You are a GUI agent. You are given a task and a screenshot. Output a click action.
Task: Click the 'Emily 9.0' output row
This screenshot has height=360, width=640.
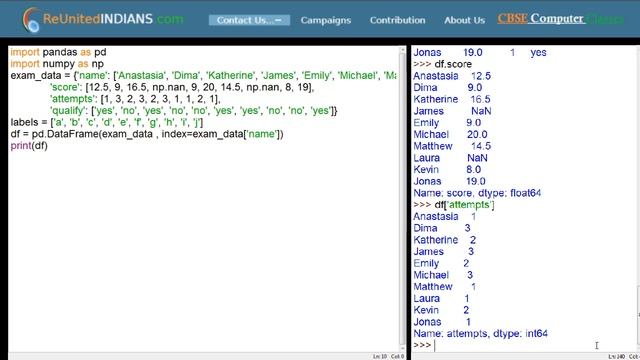pos(447,123)
